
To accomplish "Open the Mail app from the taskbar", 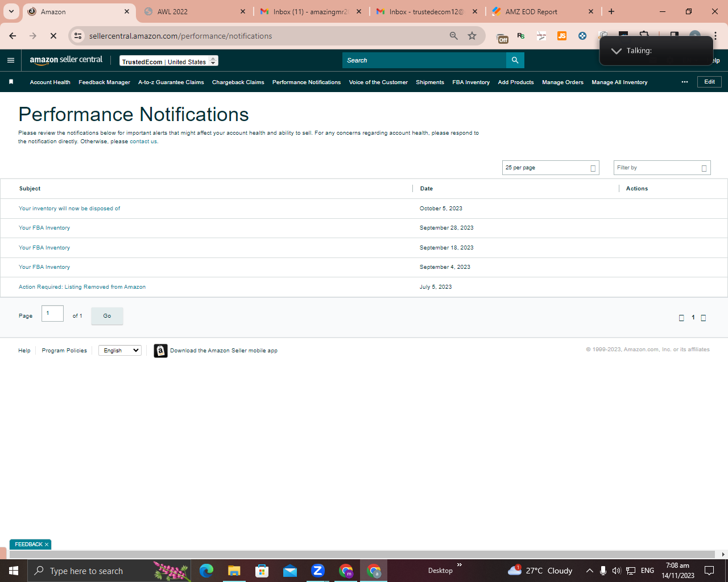I will point(289,571).
